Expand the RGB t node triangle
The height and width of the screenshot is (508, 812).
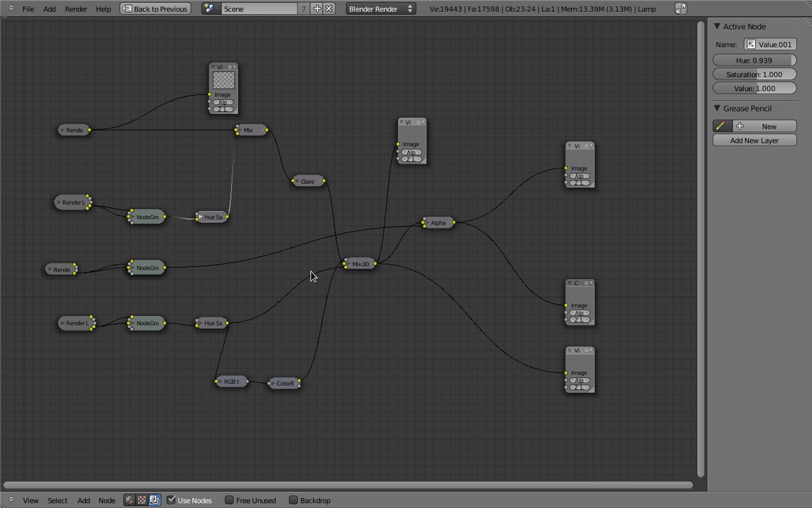click(220, 381)
